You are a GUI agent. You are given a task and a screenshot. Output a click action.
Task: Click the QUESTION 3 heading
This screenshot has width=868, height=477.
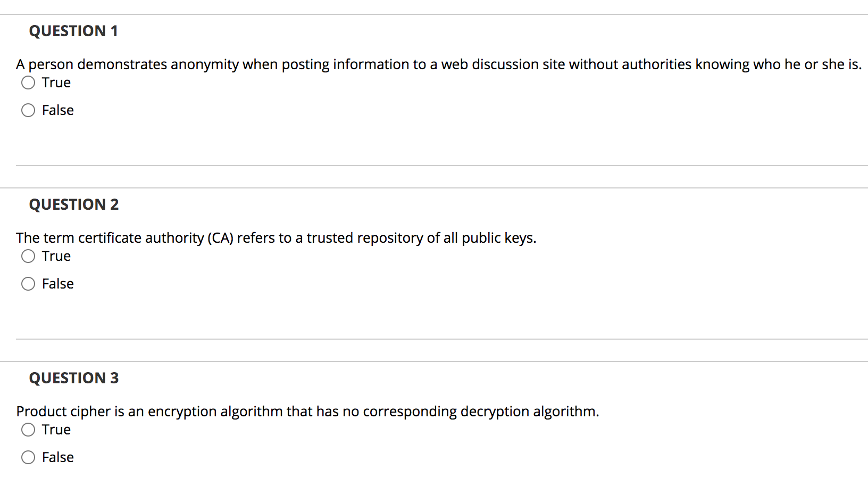pos(73,378)
